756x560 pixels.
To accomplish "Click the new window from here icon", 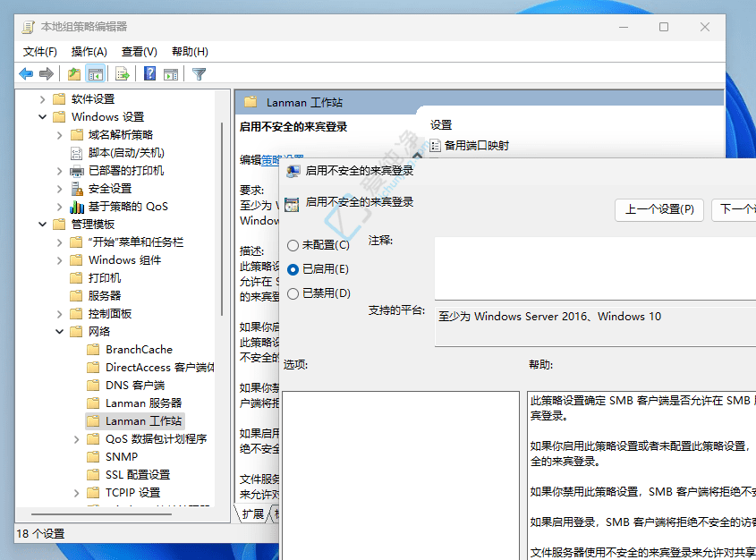I will pyautogui.click(x=170, y=73).
